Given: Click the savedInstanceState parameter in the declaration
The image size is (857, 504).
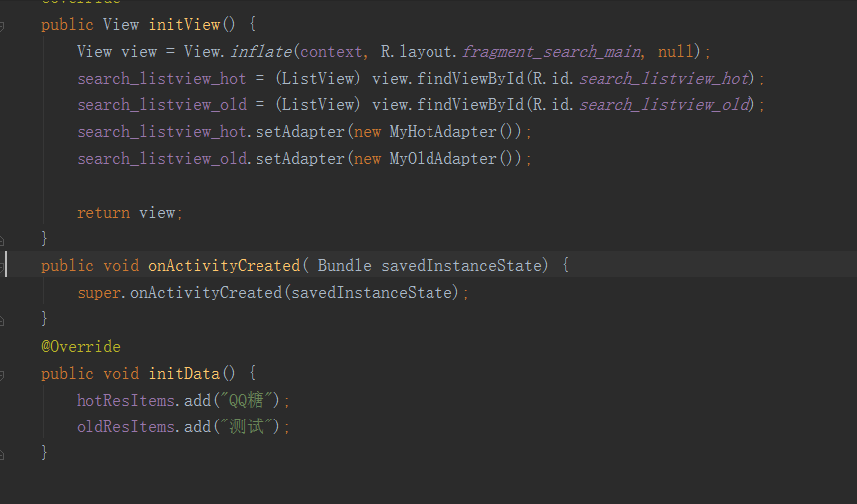Looking at the screenshot, I should tap(461, 266).
